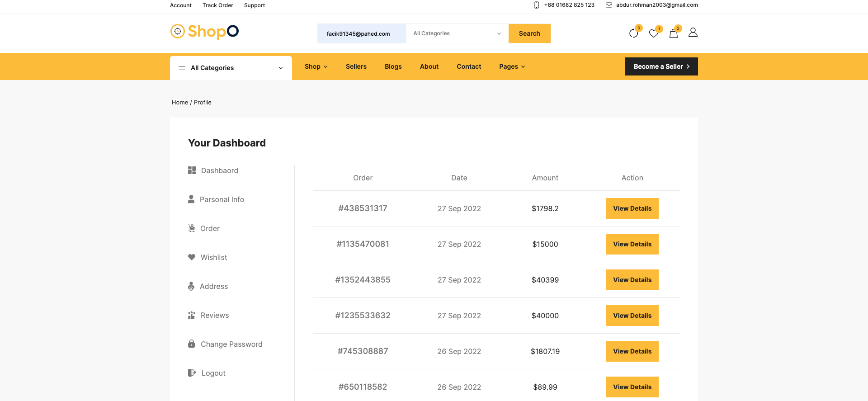The image size is (868, 401).
Task: Open the shopping cart bag icon
Action: click(x=673, y=33)
